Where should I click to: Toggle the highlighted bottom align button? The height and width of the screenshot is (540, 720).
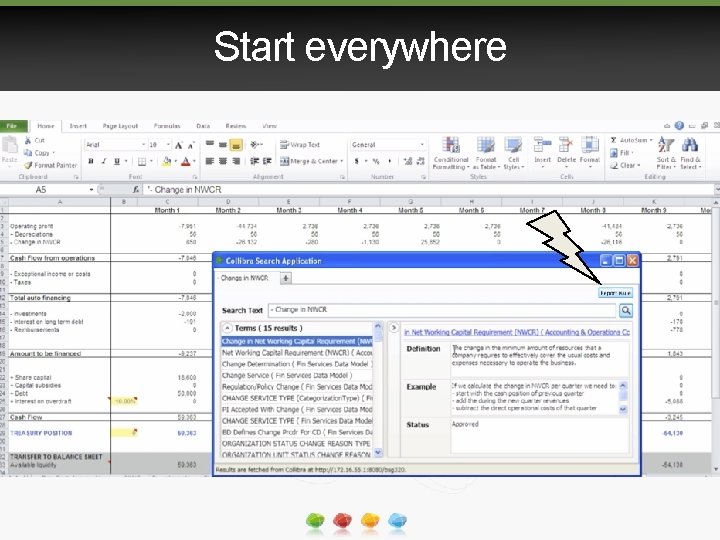click(236, 145)
